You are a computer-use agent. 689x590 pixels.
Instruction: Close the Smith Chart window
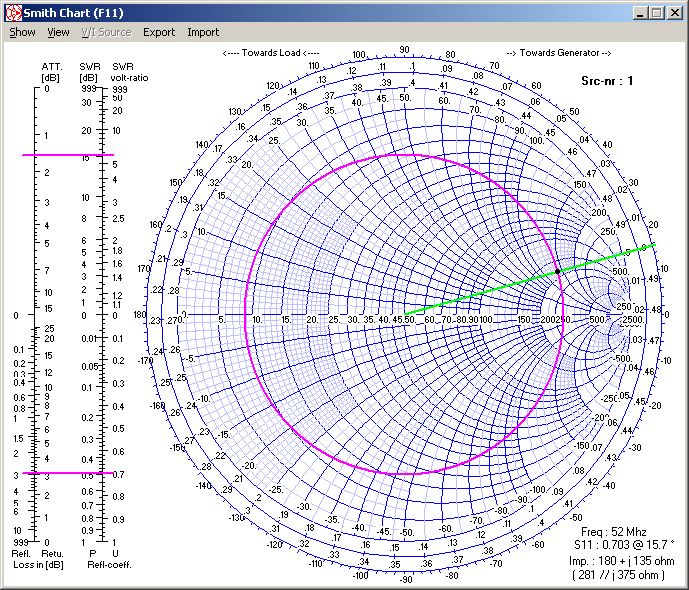click(674, 12)
